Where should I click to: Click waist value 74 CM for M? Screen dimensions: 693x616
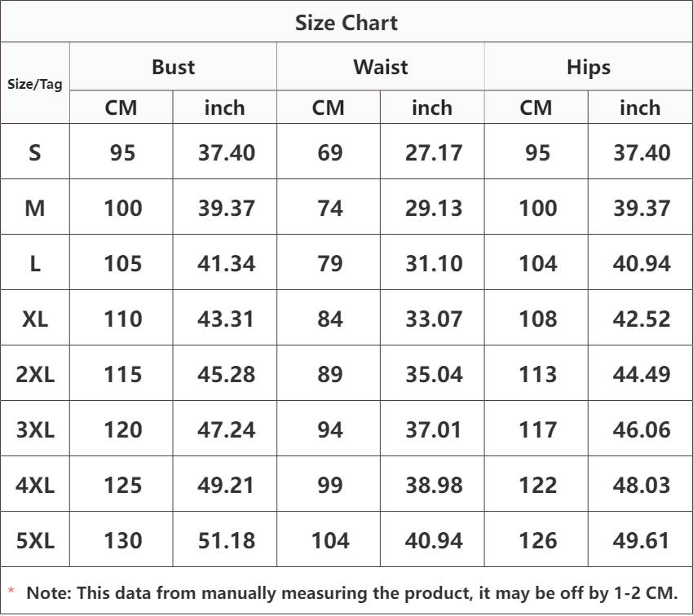(x=329, y=208)
